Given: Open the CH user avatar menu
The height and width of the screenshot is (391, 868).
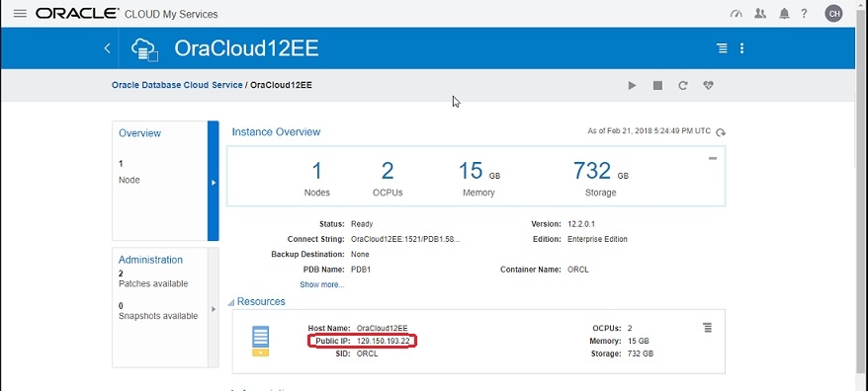Looking at the screenshot, I should pyautogui.click(x=833, y=13).
